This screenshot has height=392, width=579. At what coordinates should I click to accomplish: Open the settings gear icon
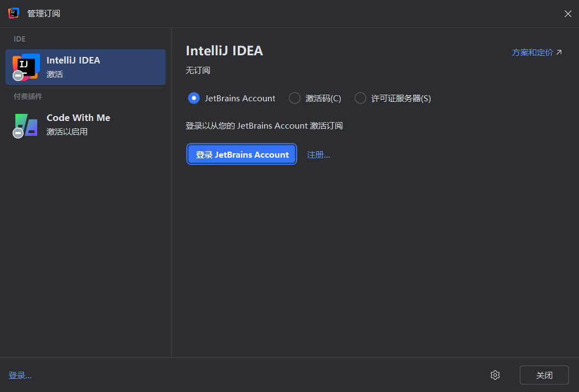coord(495,375)
